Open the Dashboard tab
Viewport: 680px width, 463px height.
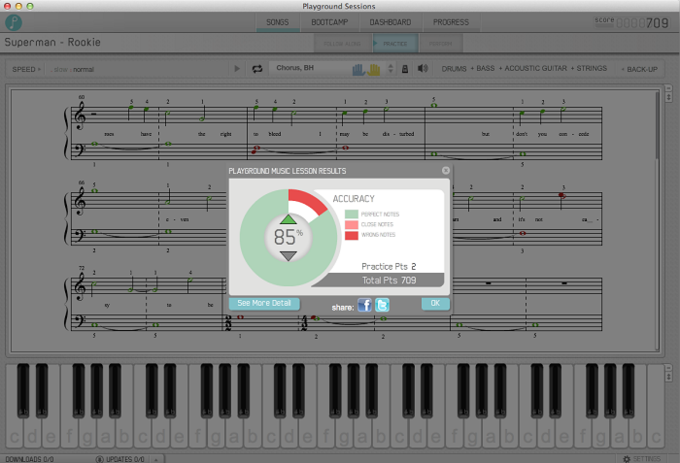pos(390,22)
